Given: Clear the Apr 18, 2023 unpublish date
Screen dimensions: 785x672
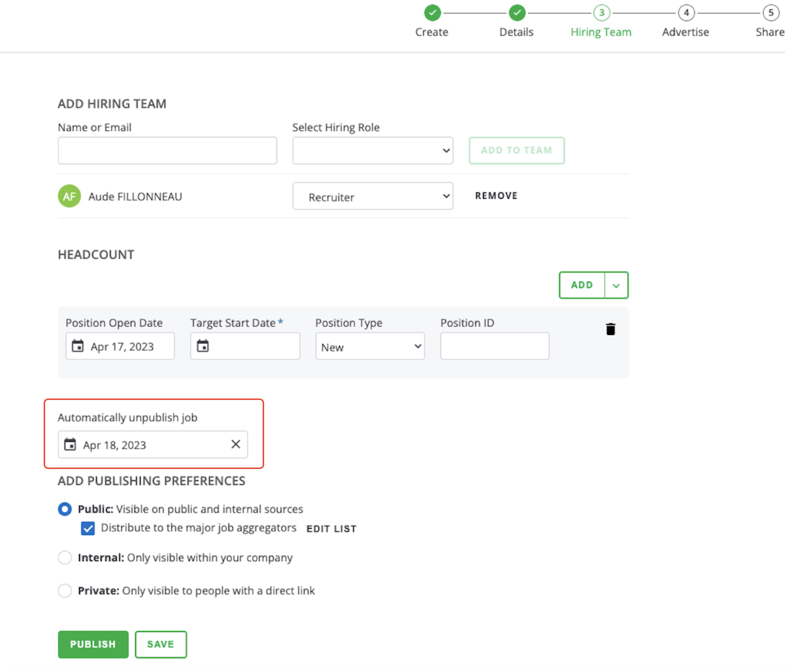Looking at the screenshot, I should coord(236,444).
